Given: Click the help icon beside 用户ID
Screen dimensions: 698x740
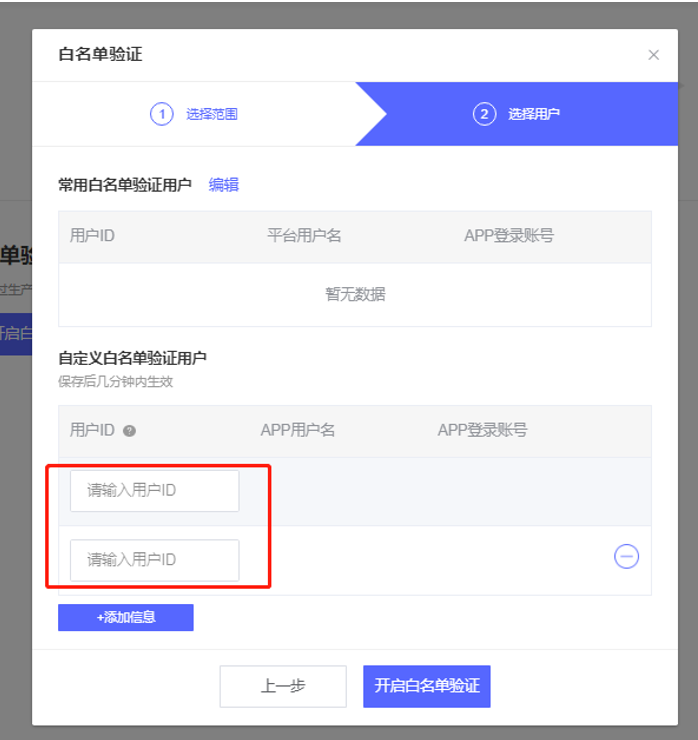Looking at the screenshot, I should [129, 431].
